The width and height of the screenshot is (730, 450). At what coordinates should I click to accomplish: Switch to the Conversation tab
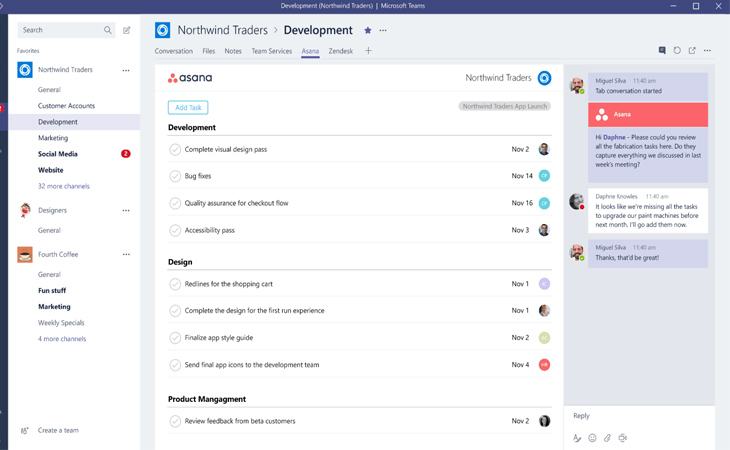pos(174,51)
